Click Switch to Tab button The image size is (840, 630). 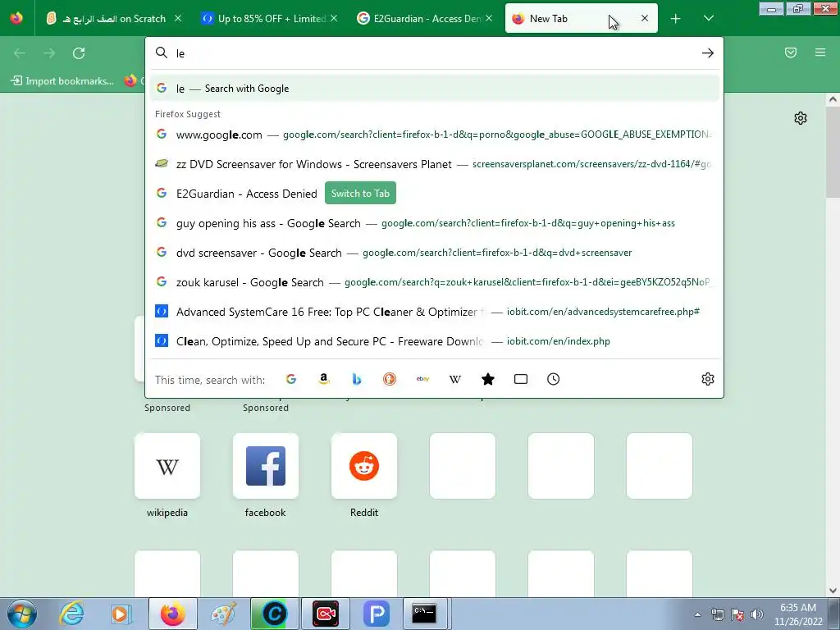coord(360,194)
